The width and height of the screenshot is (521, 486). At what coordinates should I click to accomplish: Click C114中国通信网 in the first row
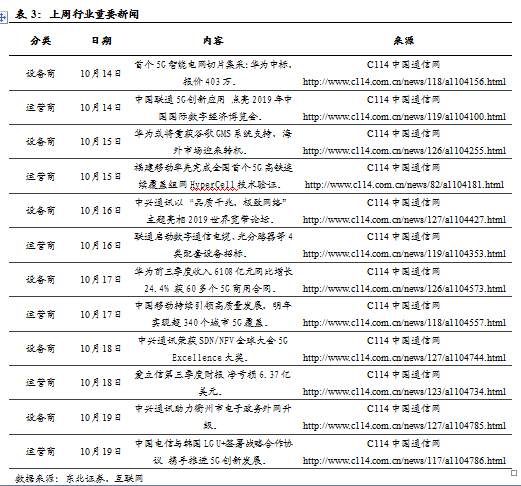tap(404, 64)
